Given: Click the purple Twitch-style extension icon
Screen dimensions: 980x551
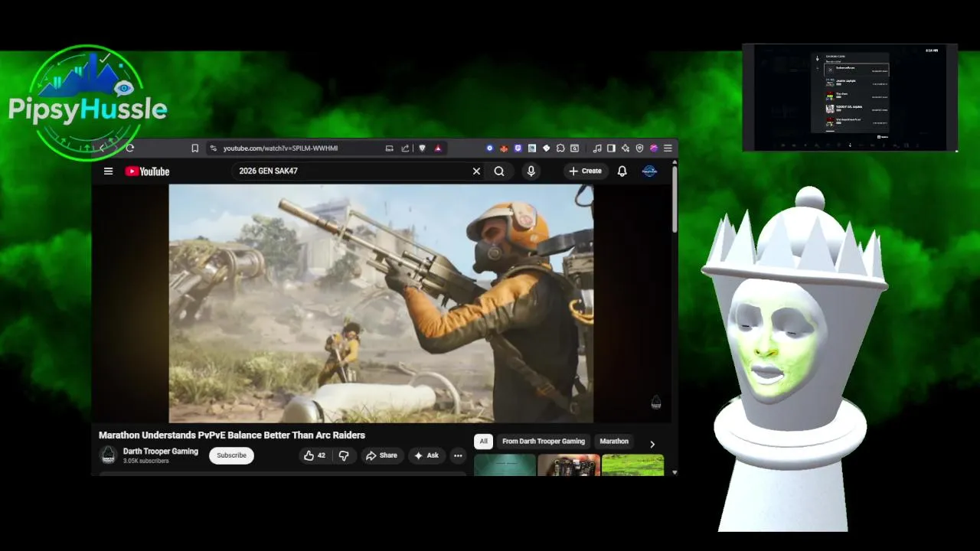Looking at the screenshot, I should pyautogui.click(x=518, y=148).
